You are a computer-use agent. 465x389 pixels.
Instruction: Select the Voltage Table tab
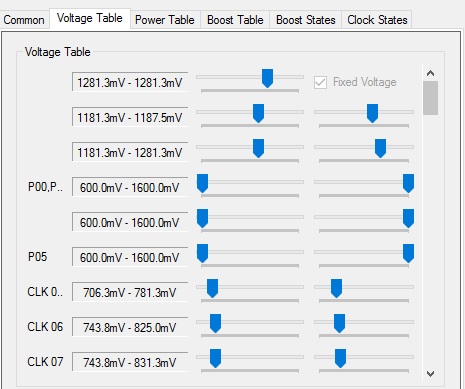(90, 18)
